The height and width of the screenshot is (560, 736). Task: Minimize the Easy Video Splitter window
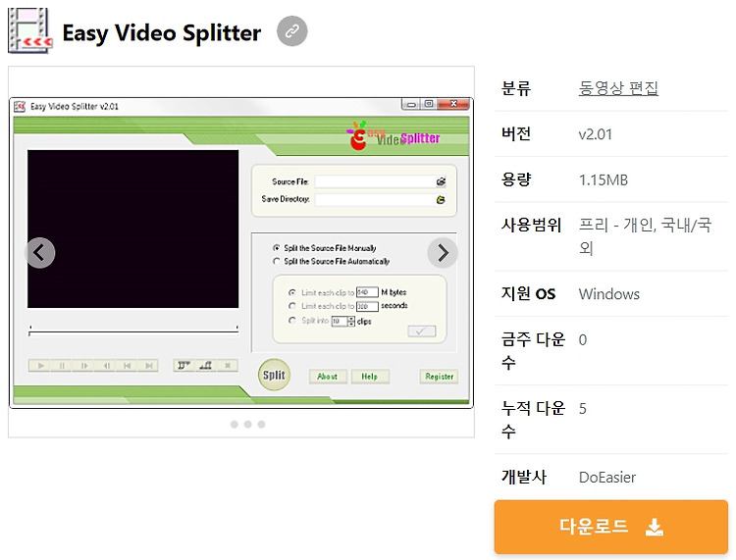[x=411, y=104]
